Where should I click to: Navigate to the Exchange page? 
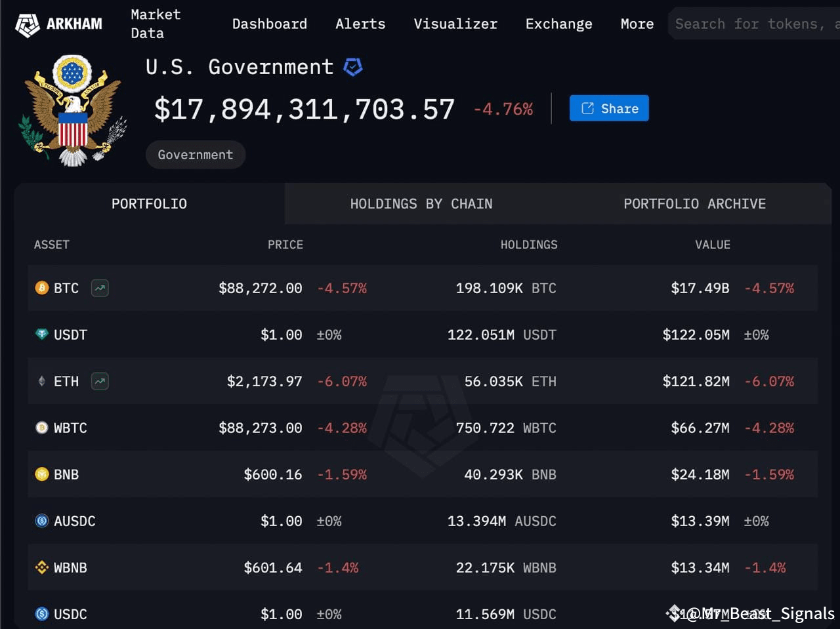pyautogui.click(x=559, y=24)
